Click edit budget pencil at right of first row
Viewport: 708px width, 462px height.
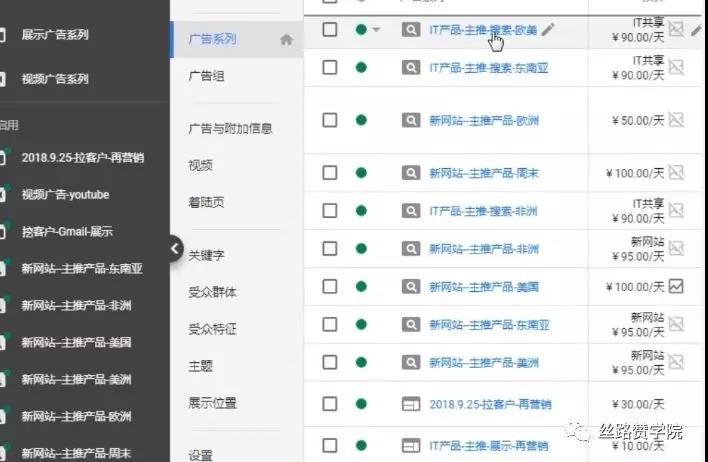click(698, 30)
